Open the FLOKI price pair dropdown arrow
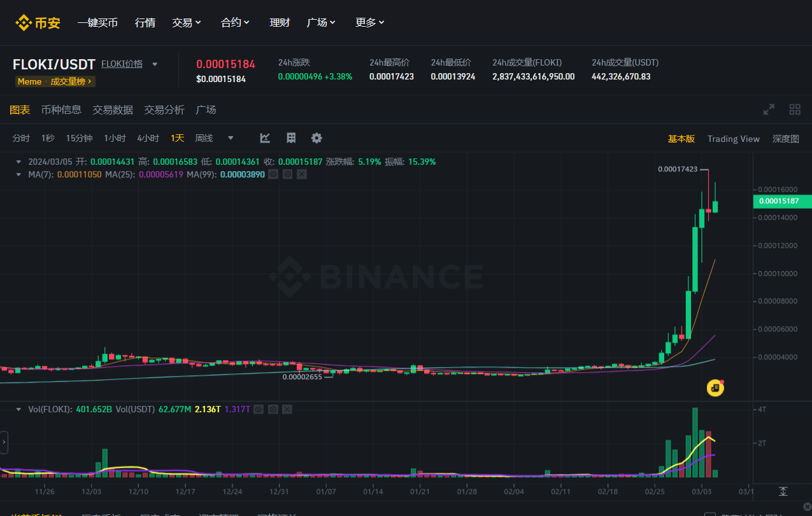This screenshot has height=516, width=812. pos(154,64)
